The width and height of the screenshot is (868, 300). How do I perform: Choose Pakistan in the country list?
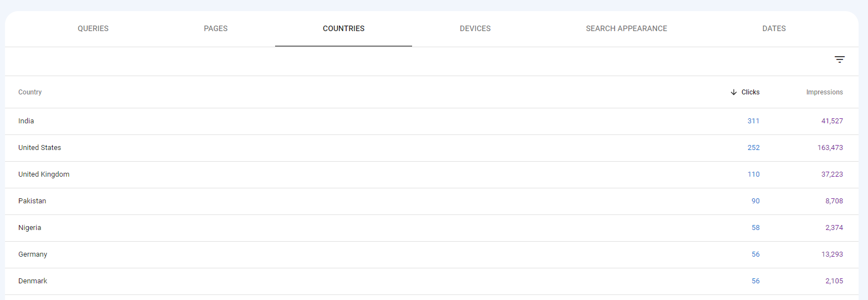32,201
